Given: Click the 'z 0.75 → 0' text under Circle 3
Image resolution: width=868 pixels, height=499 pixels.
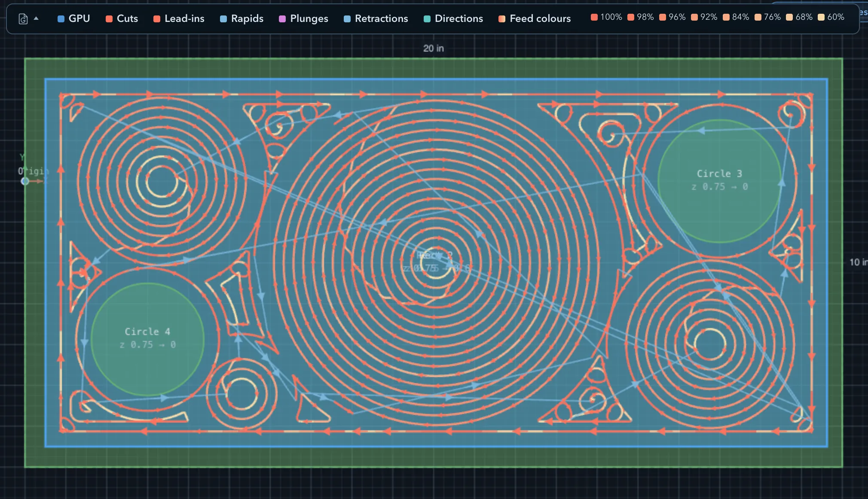Looking at the screenshot, I should tap(719, 187).
